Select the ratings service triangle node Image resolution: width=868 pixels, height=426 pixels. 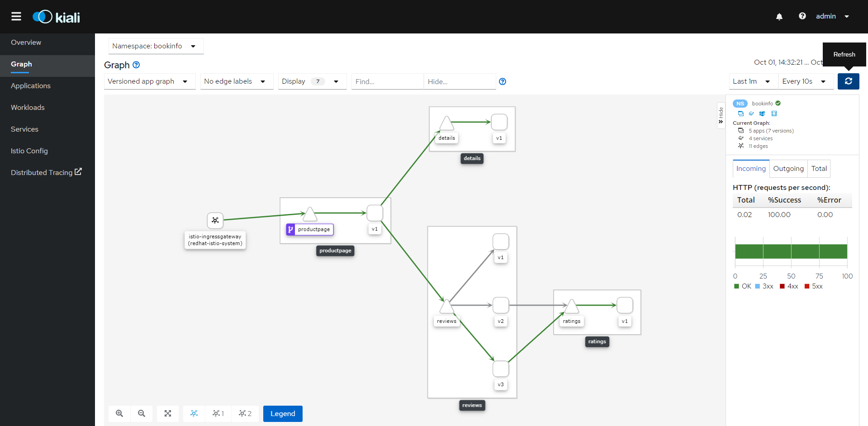point(572,306)
